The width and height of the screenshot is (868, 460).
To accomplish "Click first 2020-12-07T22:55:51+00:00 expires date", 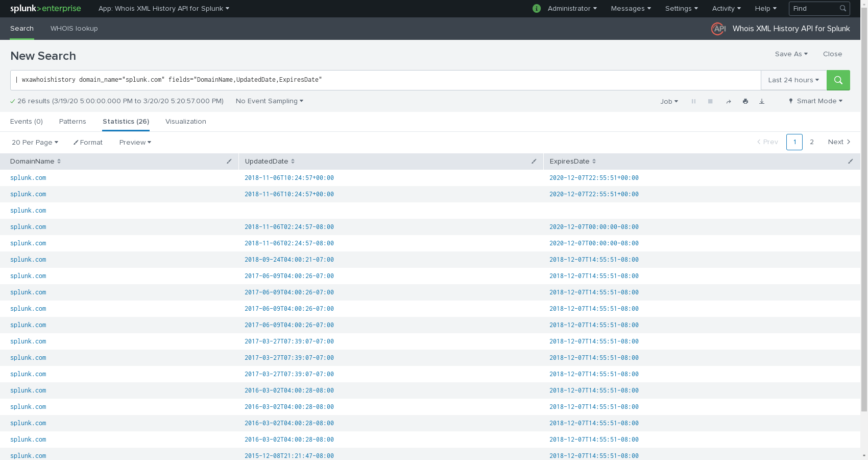I will 594,178.
